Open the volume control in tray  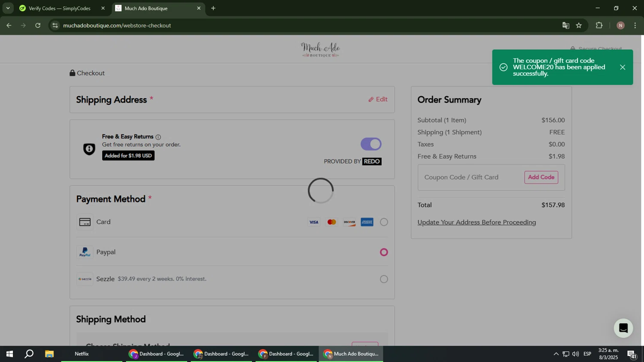(x=576, y=354)
